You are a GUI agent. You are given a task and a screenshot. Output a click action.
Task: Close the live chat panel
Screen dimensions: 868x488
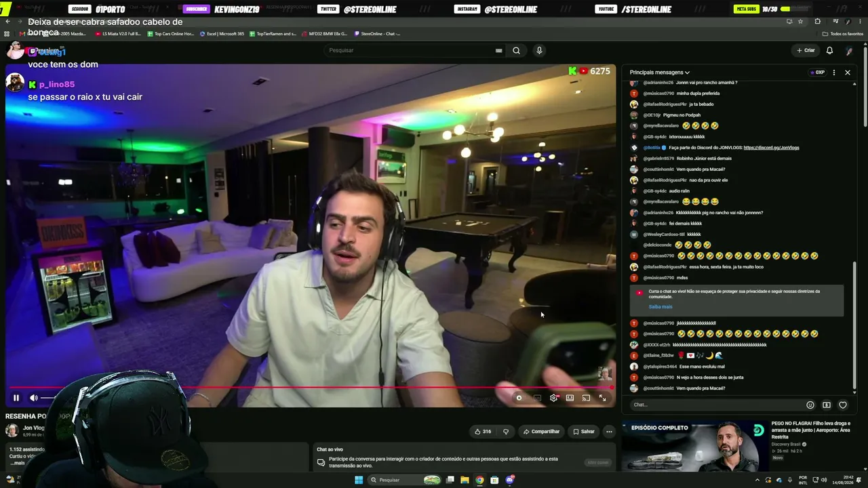[x=847, y=73]
